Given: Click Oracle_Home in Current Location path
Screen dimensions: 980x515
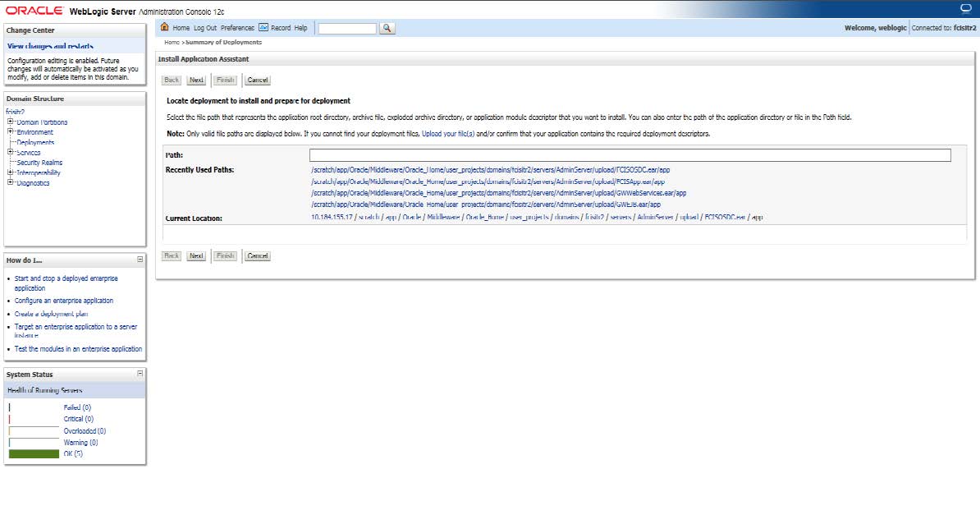Looking at the screenshot, I should click(x=485, y=217).
